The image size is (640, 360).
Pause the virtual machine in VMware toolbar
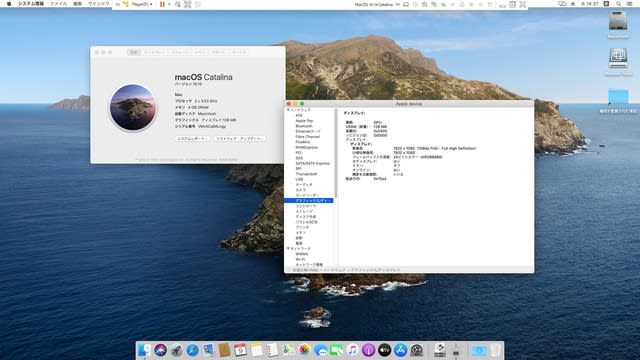(x=162, y=4)
